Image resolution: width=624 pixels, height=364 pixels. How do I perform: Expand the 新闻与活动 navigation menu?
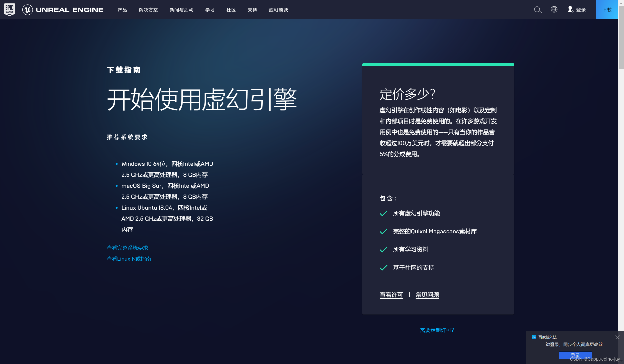(x=181, y=10)
